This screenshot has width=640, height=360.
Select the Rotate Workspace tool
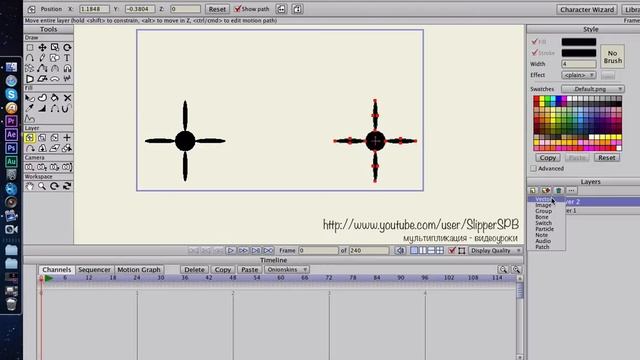[x=54, y=186]
